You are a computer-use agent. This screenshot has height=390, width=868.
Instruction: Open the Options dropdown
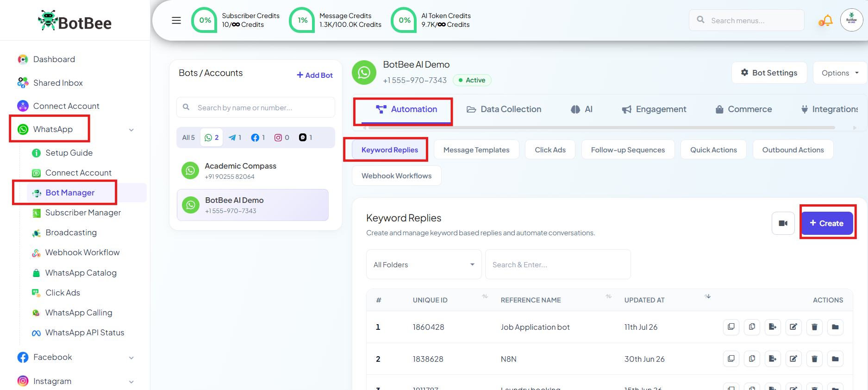pyautogui.click(x=840, y=73)
